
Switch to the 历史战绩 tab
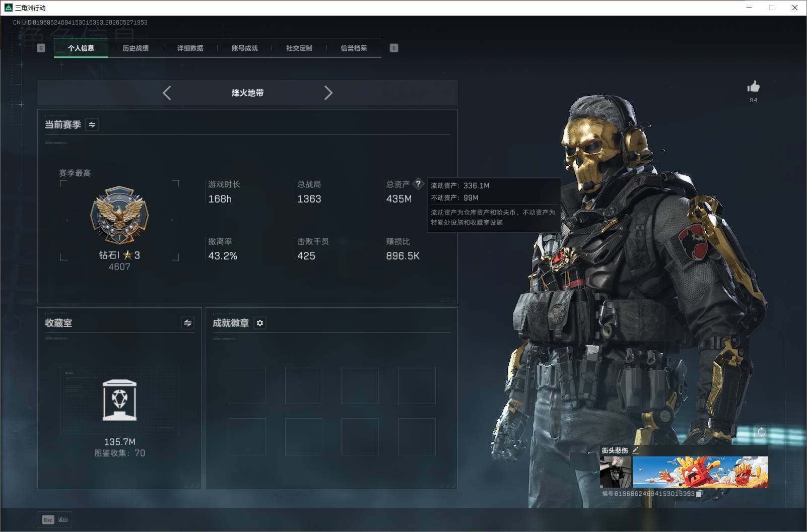pyautogui.click(x=136, y=48)
